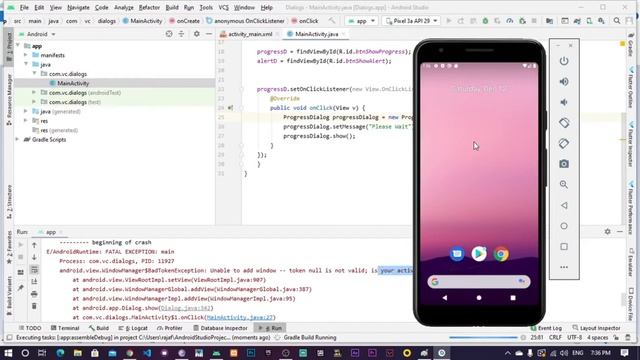Open the Refactor menu
The image size is (640, 360).
point(149,7)
